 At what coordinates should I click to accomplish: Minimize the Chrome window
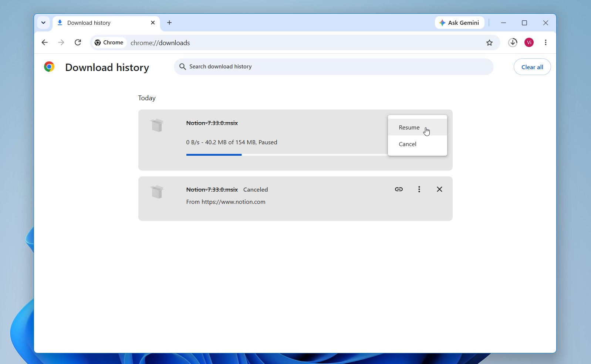click(x=503, y=23)
